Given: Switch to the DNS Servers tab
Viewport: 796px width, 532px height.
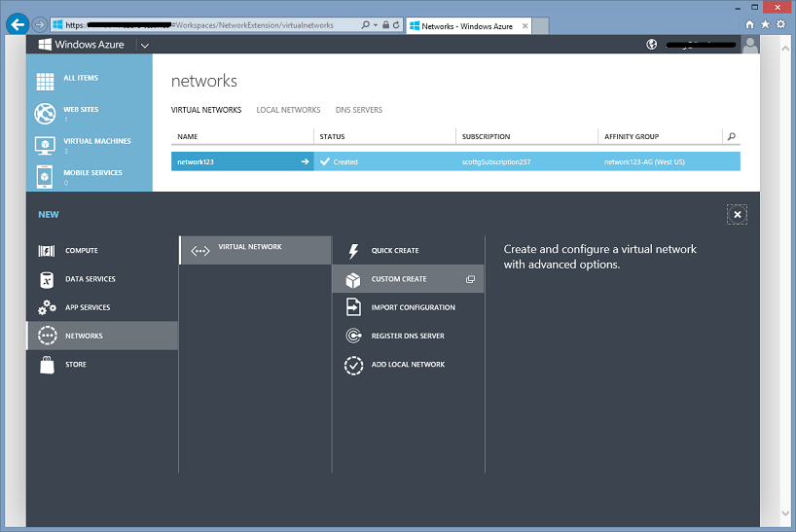Looking at the screenshot, I should point(359,110).
